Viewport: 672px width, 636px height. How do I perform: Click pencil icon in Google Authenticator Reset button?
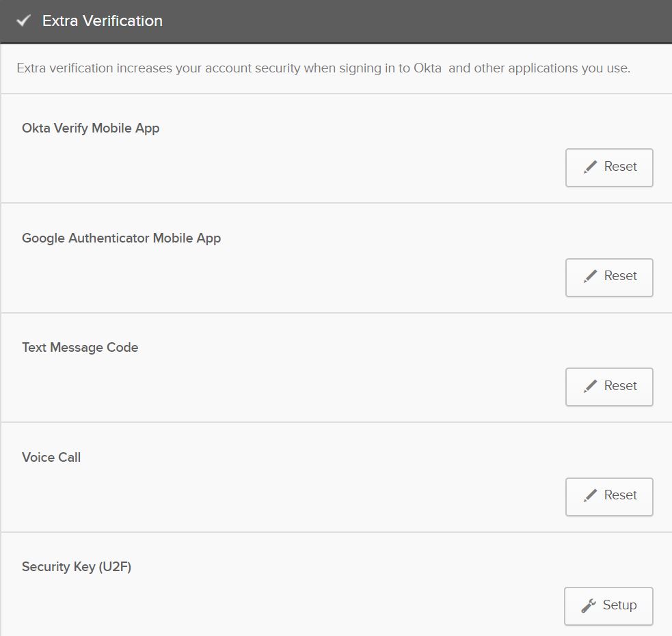click(590, 277)
